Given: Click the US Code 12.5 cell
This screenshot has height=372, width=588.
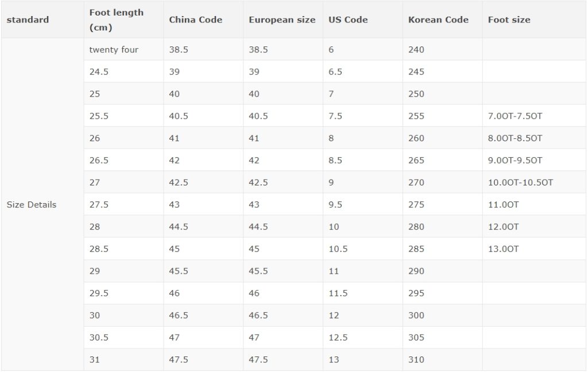Looking at the screenshot, I should pyautogui.click(x=363, y=338).
